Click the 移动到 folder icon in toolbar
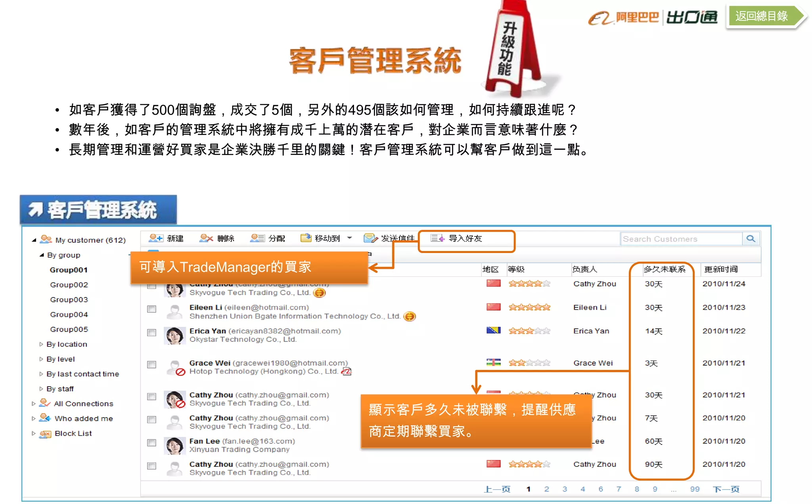This screenshot has height=504, width=812. coord(306,238)
